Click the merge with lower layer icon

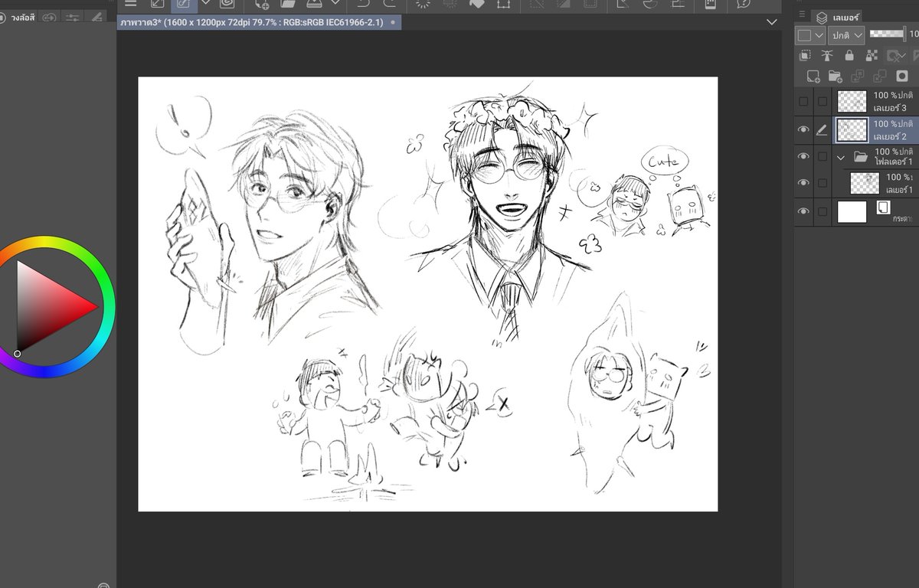tap(880, 76)
